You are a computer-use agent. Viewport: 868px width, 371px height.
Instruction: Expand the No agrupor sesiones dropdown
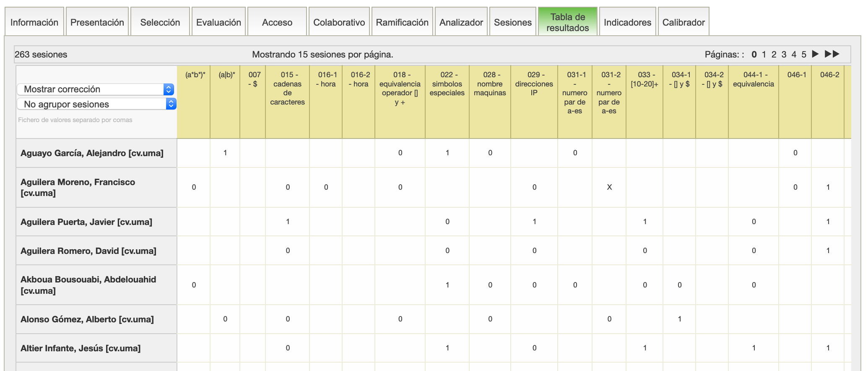(96, 104)
